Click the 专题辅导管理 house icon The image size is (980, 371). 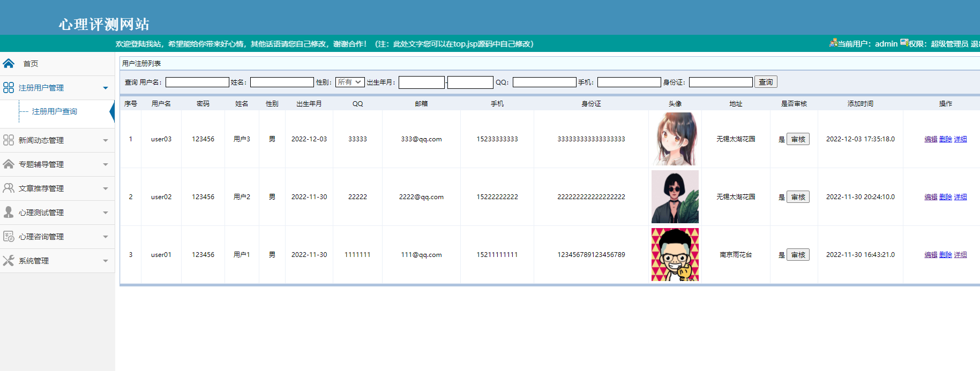[x=9, y=164]
